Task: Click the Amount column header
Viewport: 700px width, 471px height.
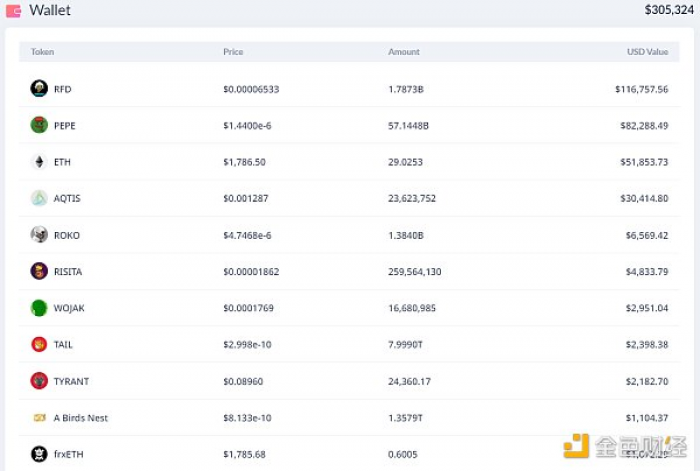Action: [404, 52]
